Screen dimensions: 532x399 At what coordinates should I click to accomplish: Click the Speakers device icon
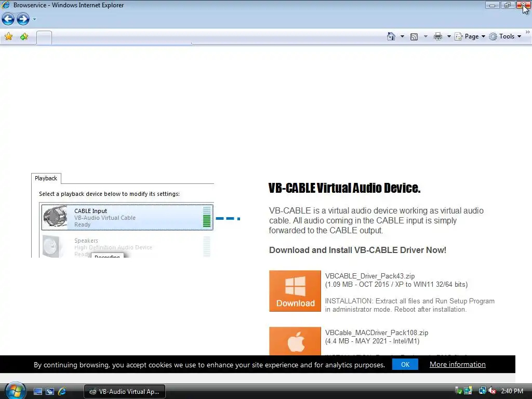pos(51,246)
